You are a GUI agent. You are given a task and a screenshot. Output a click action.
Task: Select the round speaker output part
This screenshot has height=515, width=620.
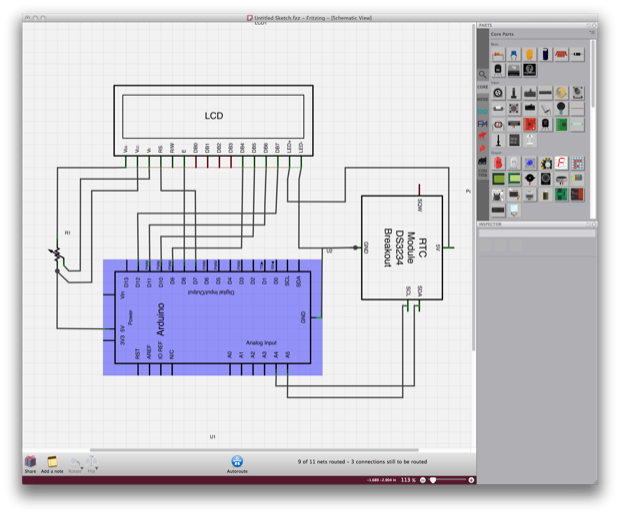545,179
